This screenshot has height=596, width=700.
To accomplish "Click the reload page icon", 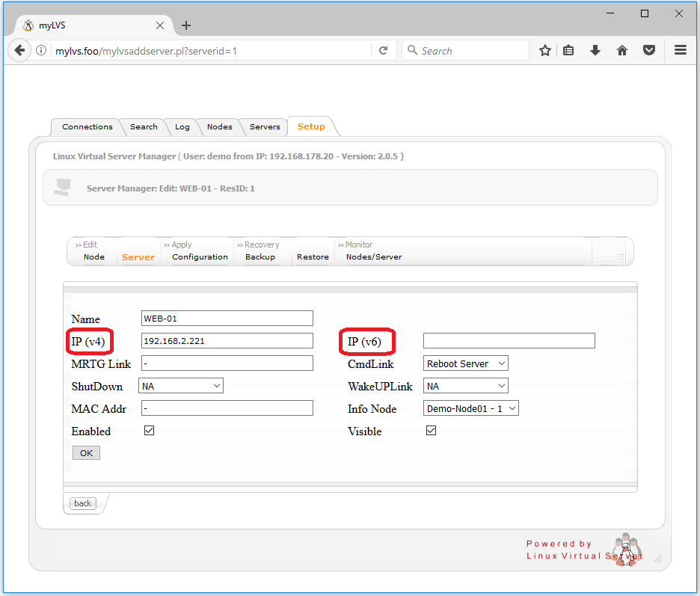I will pos(383,51).
